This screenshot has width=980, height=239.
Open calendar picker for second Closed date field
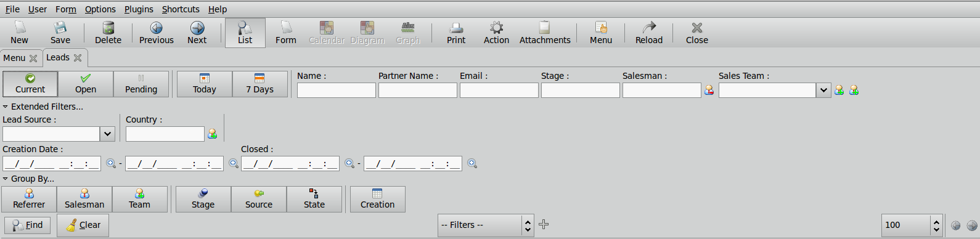472,163
